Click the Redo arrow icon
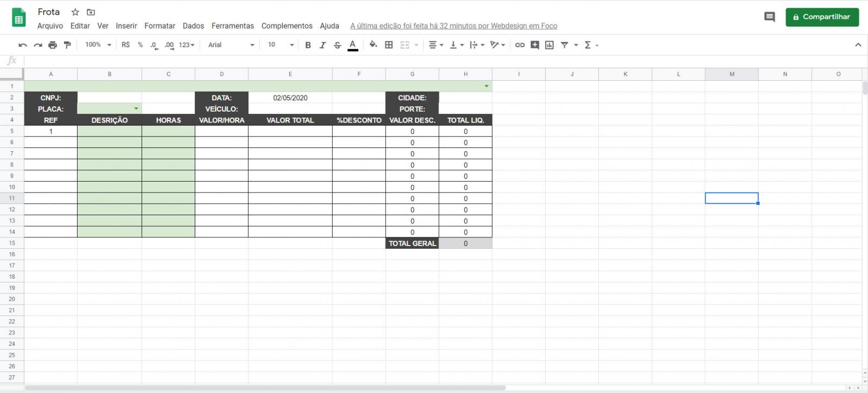Image resolution: width=868 pixels, height=393 pixels. tap(38, 45)
